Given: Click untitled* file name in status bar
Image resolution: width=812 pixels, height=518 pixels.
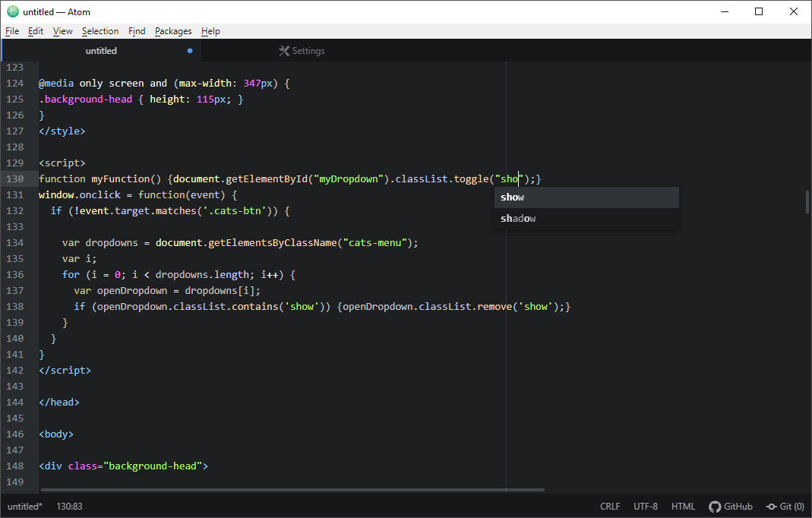Looking at the screenshot, I should point(25,507).
